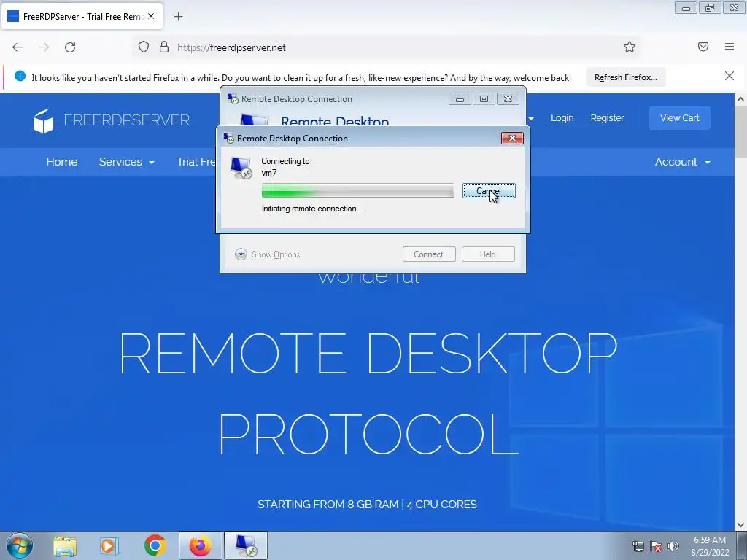
Task: Expand the dropdown arrow beside Login
Action: click(531, 119)
